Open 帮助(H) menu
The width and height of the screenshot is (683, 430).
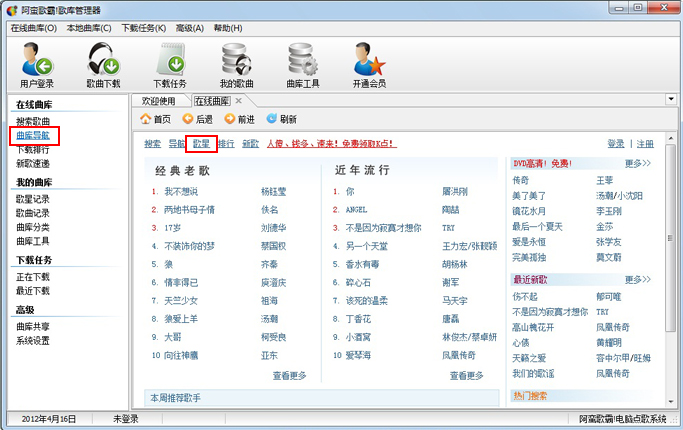[228, 28]
